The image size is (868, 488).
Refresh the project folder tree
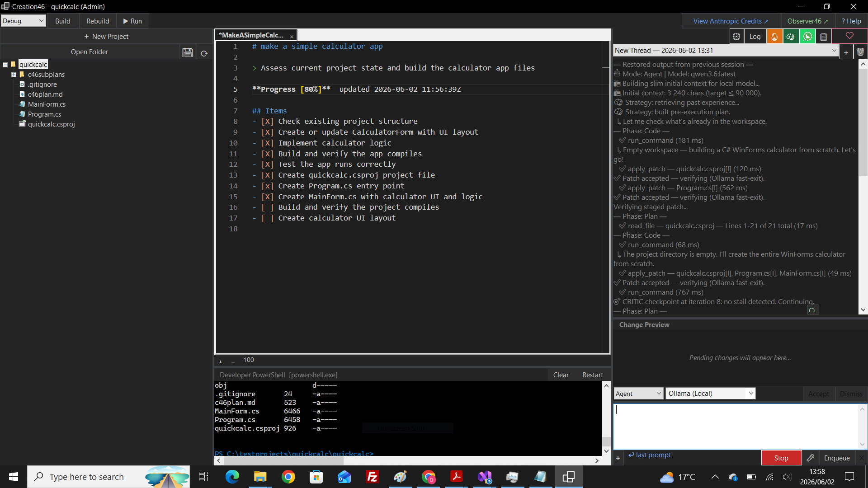pyautogui.click(x=204, y=53)
